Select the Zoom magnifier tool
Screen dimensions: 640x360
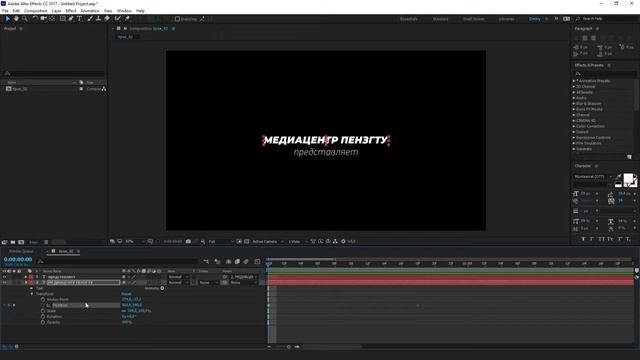coord(25,18)
